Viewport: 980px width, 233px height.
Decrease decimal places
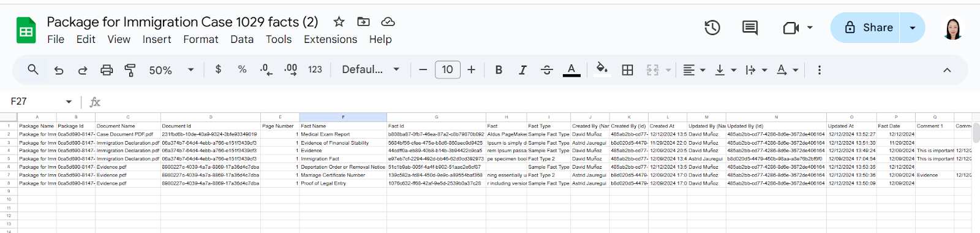(266, 70)
